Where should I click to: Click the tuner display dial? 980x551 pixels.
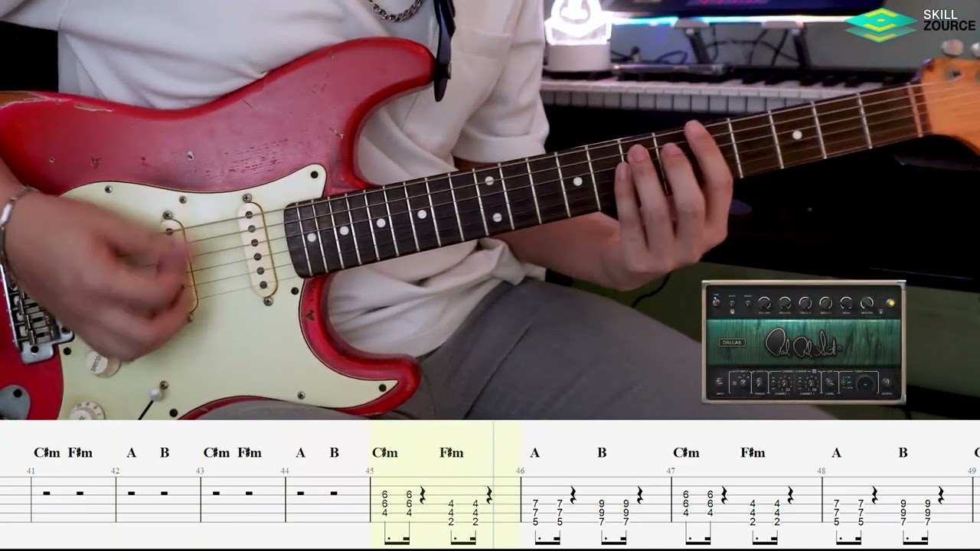click(x=865, y=384)
